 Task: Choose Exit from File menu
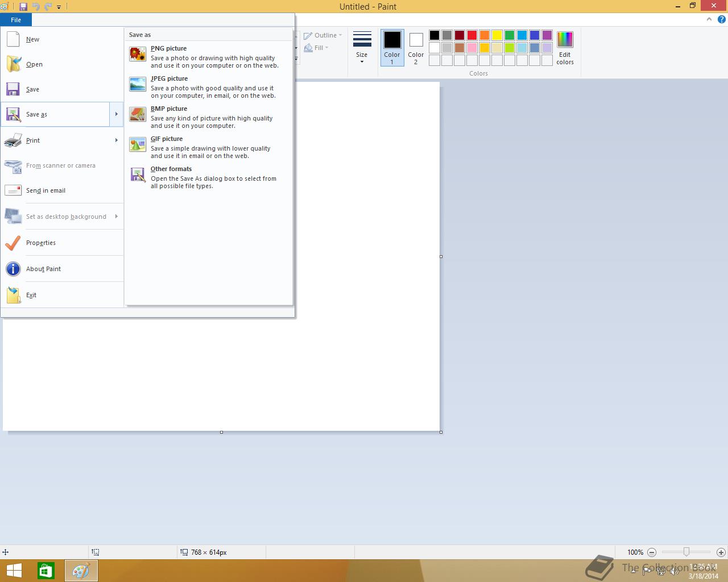tap(62, 295)
